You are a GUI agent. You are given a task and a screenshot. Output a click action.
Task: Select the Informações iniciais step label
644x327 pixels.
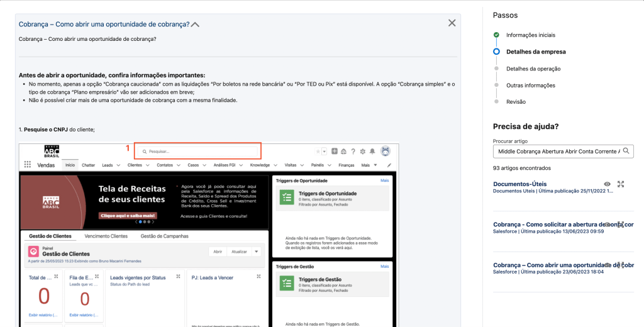pyautogui.click(x=531, y=35)
